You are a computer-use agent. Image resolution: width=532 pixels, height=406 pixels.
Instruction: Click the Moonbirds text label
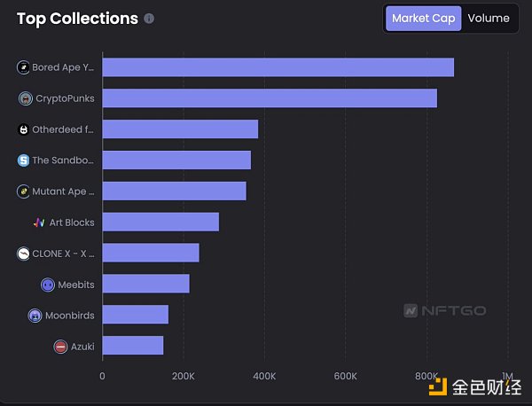[x=71, y=316]
